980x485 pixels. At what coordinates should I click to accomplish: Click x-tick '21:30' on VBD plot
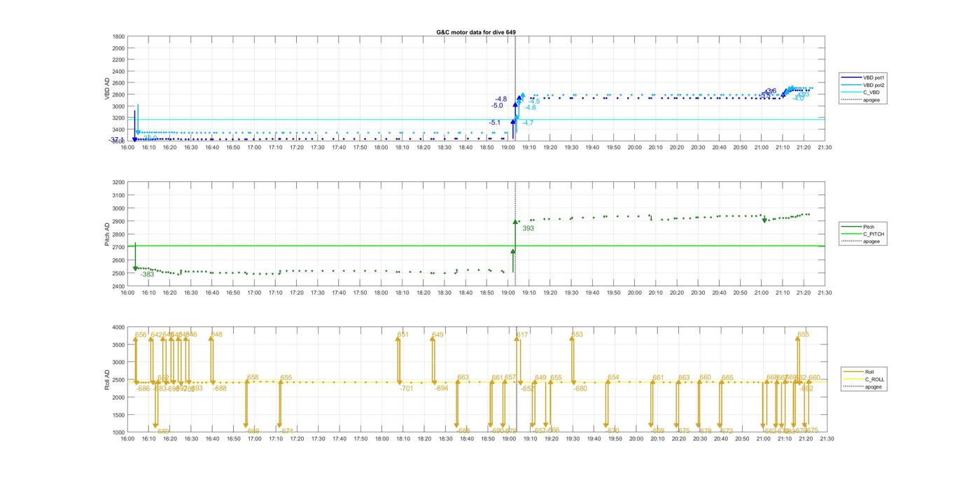pyautogui.click(x=825, y=147)
